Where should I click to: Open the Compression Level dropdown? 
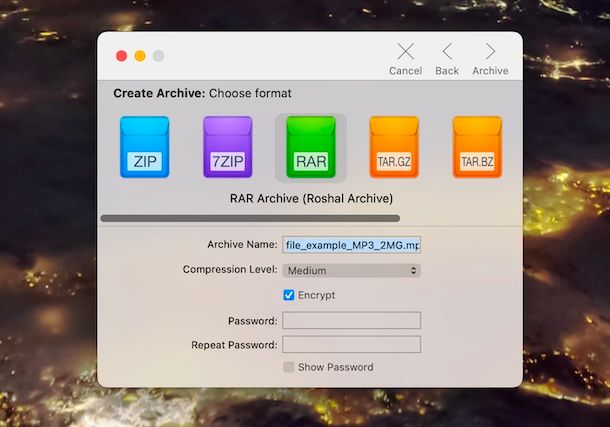pyautogui.click(x=351, y=270)
